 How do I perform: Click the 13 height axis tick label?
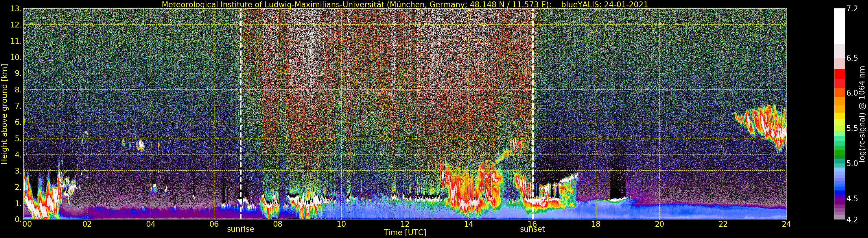pos(16,9)
